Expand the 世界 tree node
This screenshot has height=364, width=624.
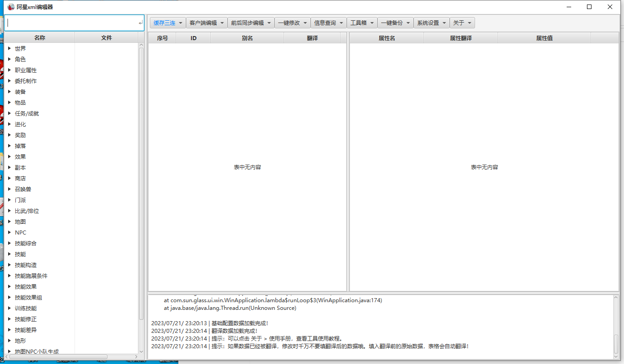pyautogui.click(x=9, y=48)
